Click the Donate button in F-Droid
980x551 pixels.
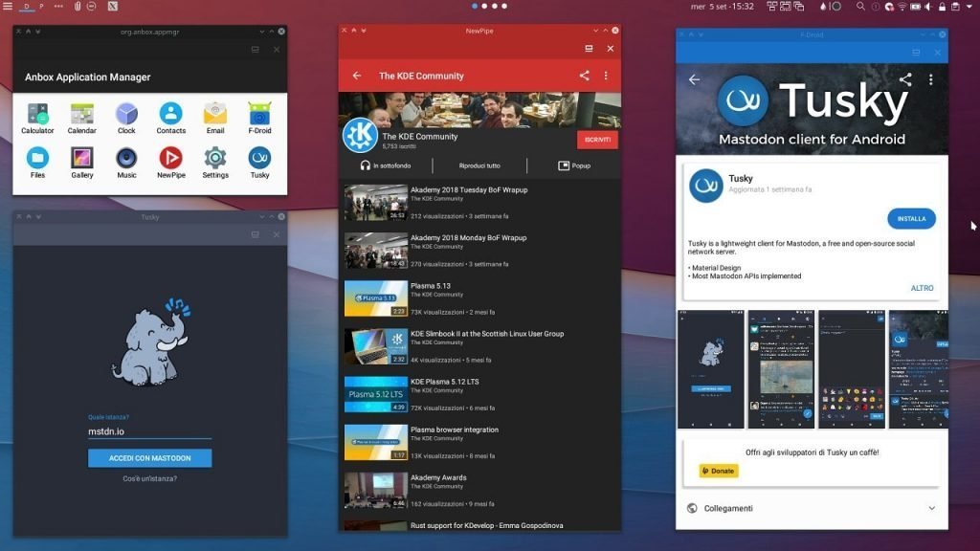tap(719, 471)
